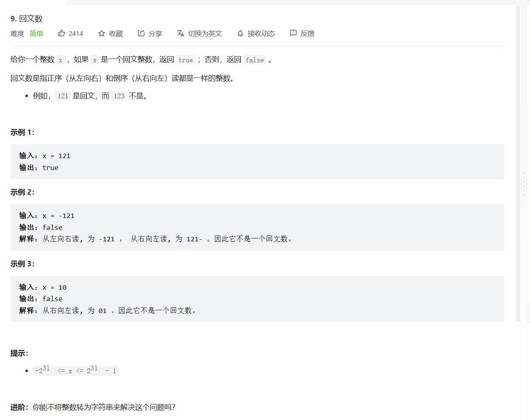Click the 简单 difficulty label
Image resolution: width=530 pixels, height=420 pixels.
point(36,34)
